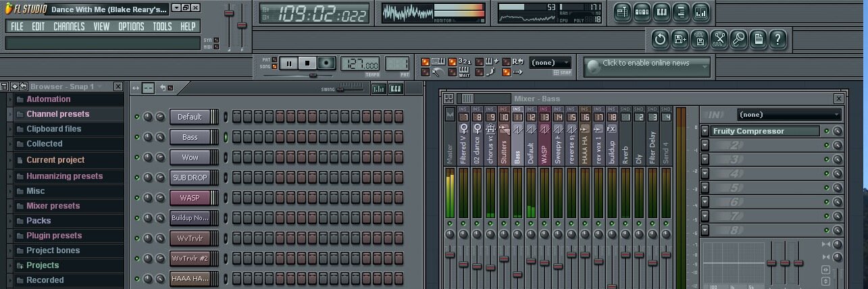Open the VIEW menu
The width and height of the screenshot is (868, 289).
[101, 26]
